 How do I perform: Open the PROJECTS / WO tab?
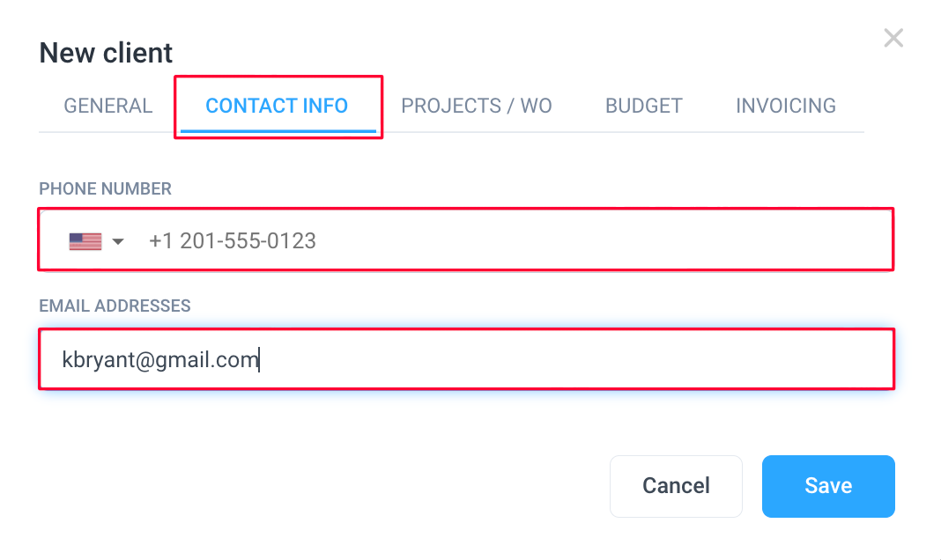[x=477, y=107]
